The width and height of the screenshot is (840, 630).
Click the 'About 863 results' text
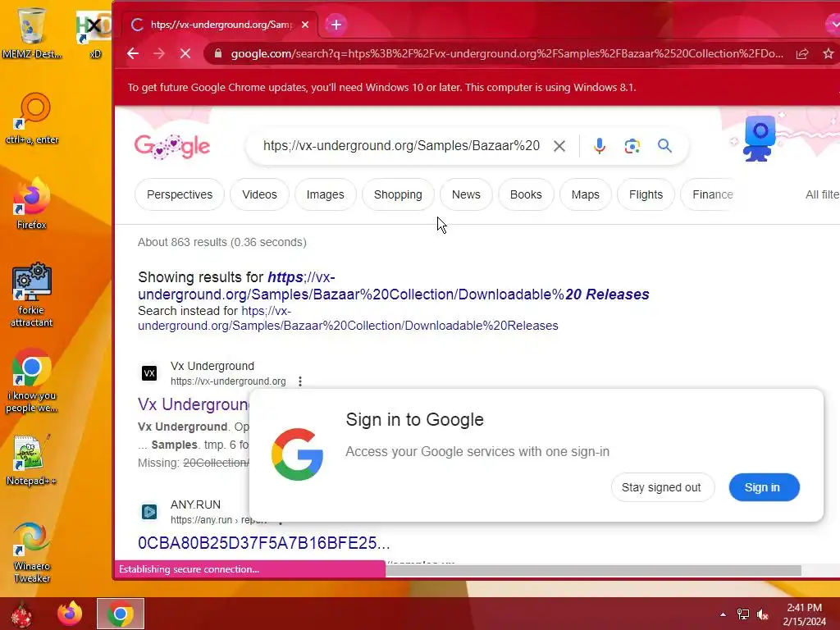[x=221, y=242]
